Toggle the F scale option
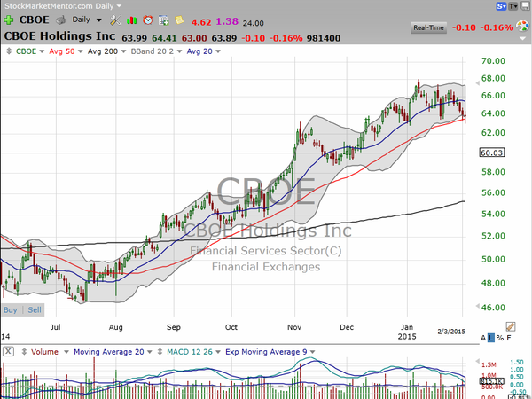 click(x=509, y=338)
